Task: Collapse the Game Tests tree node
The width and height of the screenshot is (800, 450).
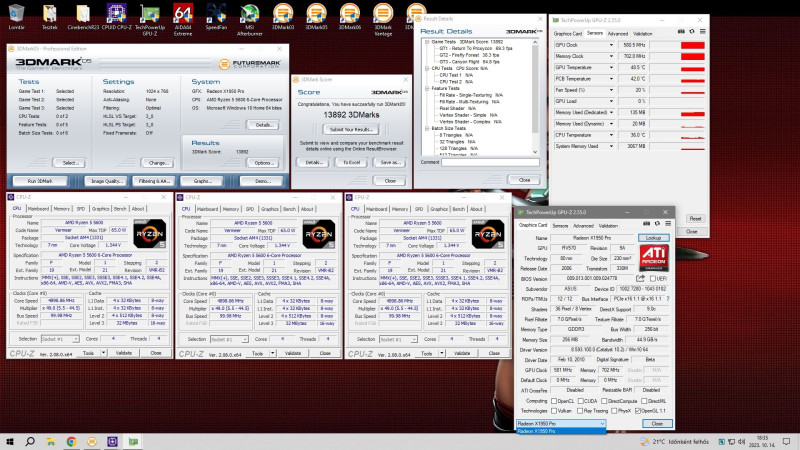Action: click(427, 42)
